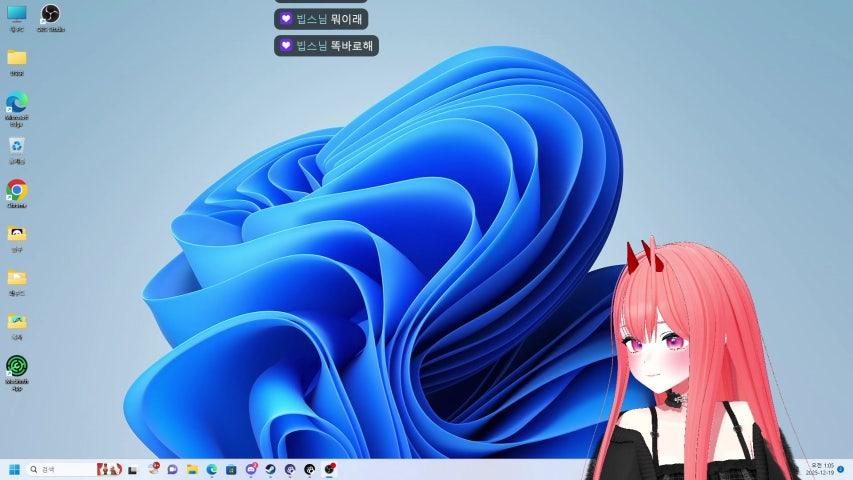Open the Recycle Bin on the desktop
This screenshot has height=480, width=853.
point(17,147)
